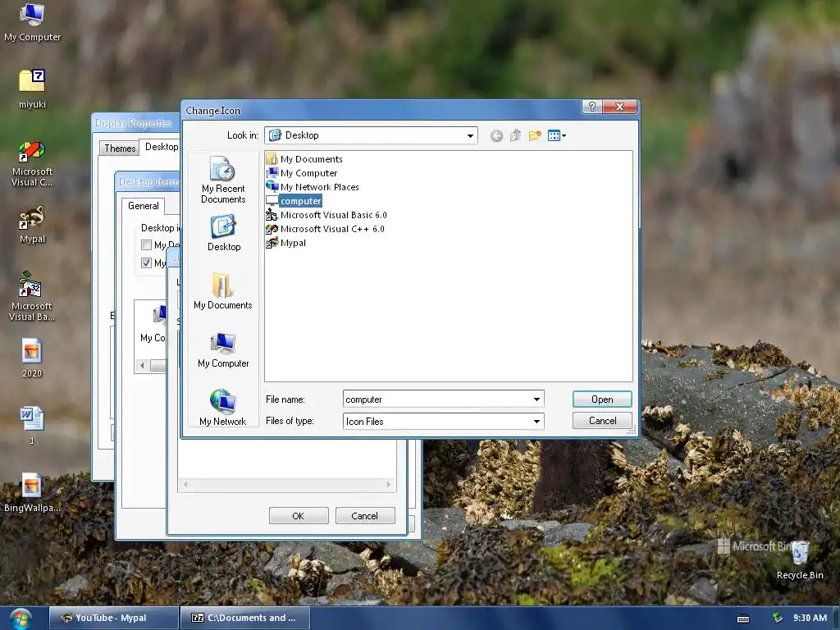Select My Network Places in the file list
This screenshot has width=840, height=630.
[x=313, y=187]
